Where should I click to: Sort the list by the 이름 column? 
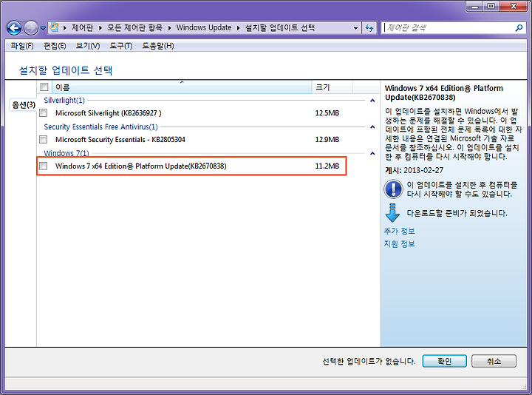182,87
